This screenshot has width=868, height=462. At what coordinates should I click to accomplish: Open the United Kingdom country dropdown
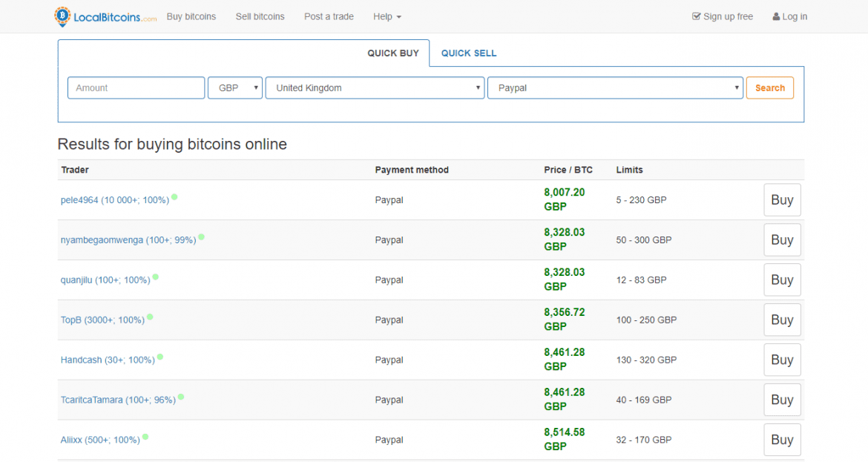(375, 88)
